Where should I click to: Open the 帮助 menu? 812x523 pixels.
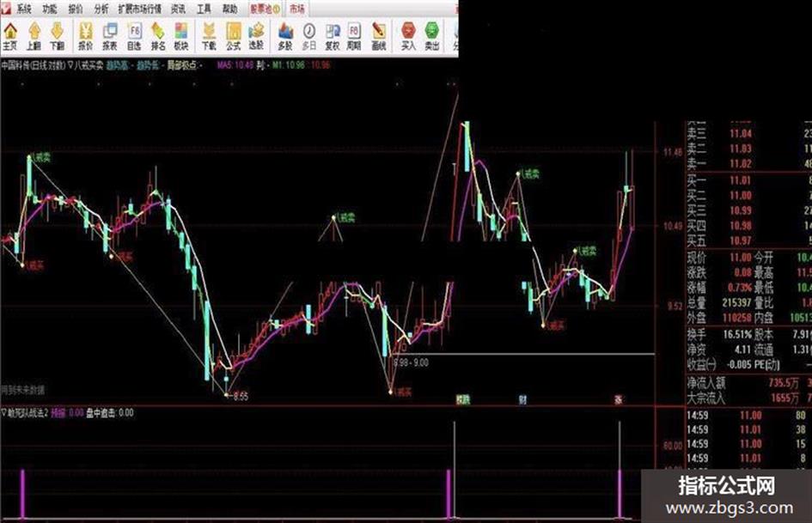click(230, 9)
